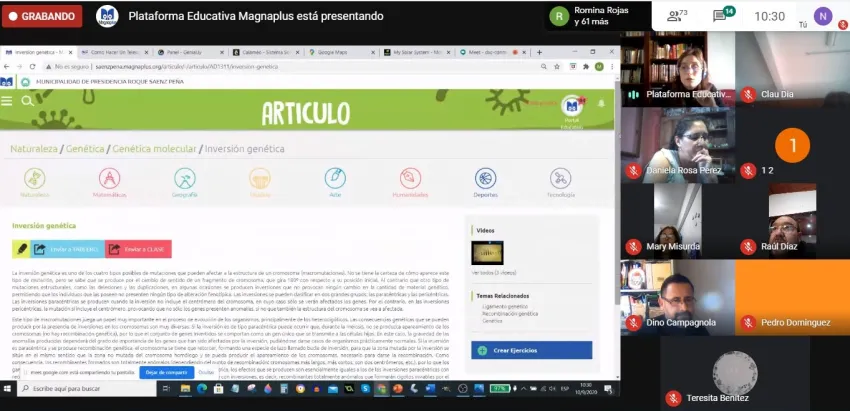Open the video thumbnail in Videos panel
The image size is (850, 411).
tap(487, 253)
